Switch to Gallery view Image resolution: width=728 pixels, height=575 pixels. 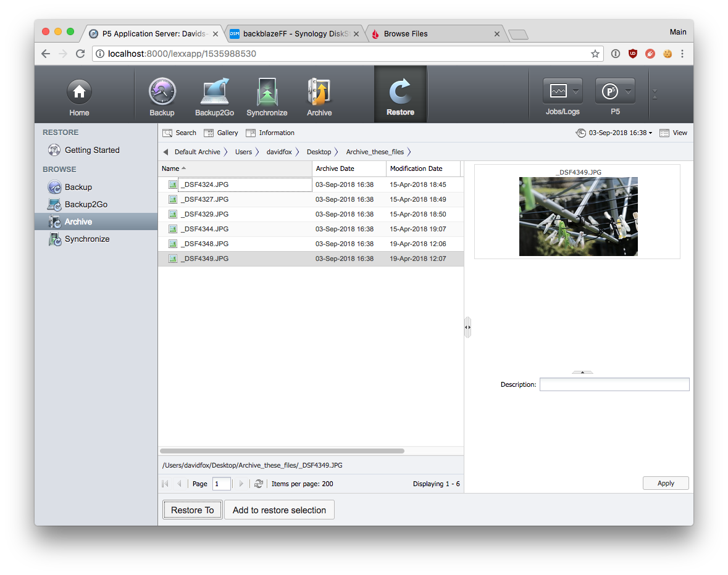tap(221, 133)
